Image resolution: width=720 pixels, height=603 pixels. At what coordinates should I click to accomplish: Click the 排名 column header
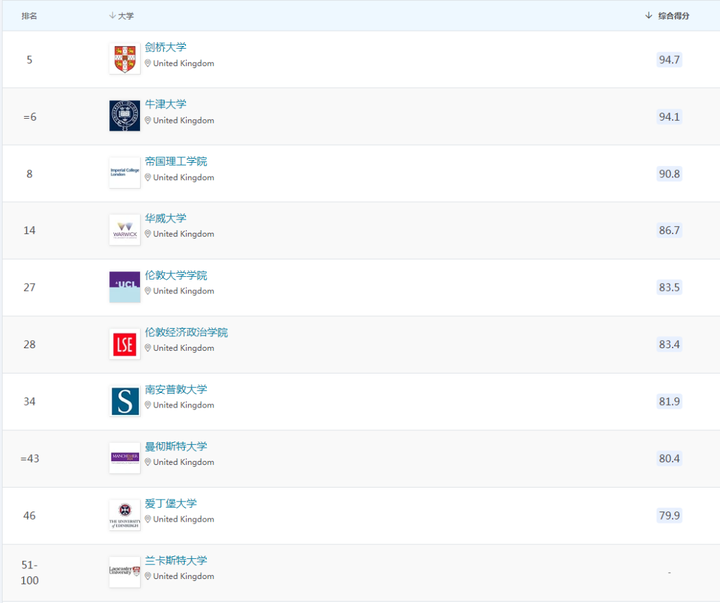(29, 16)
